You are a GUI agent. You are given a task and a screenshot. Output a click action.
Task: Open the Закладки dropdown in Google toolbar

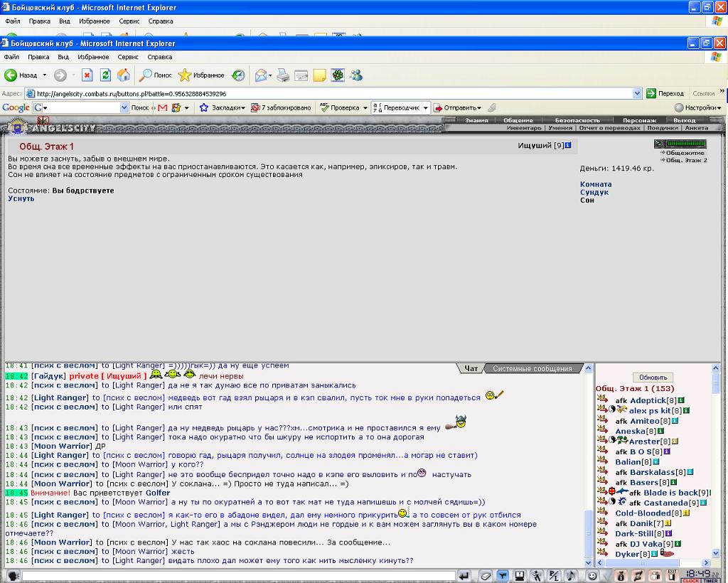[222, 107]
